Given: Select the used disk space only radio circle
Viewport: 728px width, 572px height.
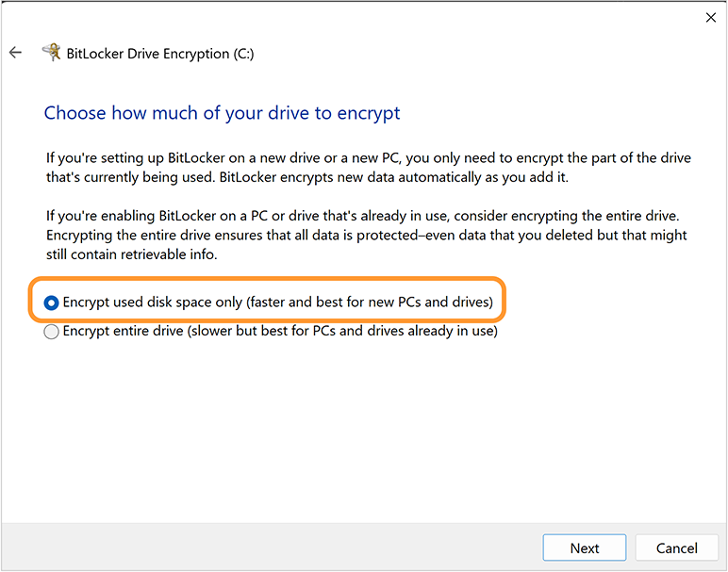Looking at the screenshot, I should [52, 302].
